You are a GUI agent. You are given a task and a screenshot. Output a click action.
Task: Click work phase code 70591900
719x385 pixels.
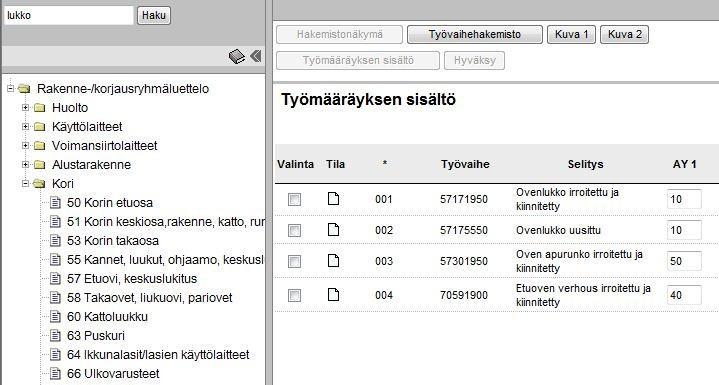coord(464,296)
